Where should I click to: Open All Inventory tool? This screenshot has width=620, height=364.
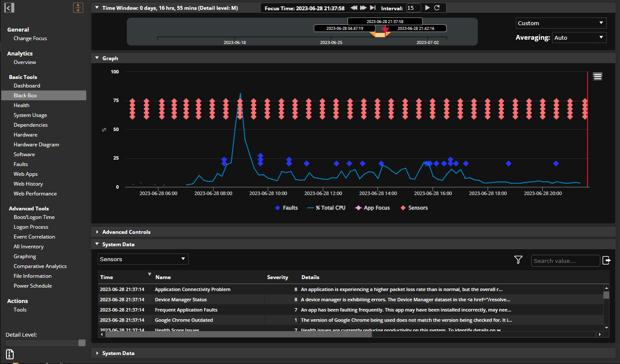pyautogui.click(x=29, y=247)
